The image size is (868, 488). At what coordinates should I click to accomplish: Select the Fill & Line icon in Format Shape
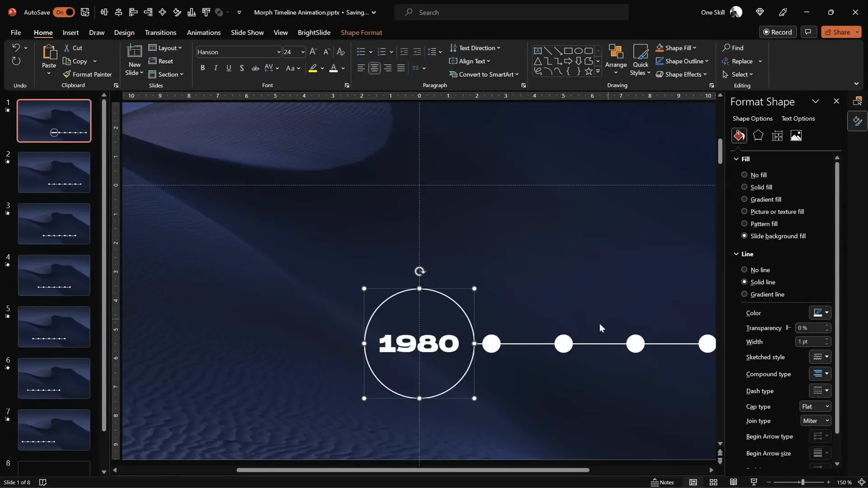pyautogui.click(x=739, y=135)
